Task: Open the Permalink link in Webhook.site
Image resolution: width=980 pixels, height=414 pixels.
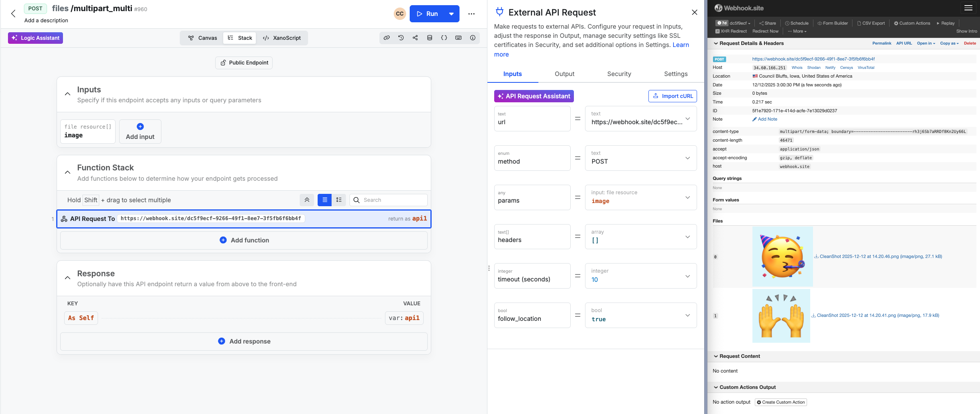Action: (881, 43)
